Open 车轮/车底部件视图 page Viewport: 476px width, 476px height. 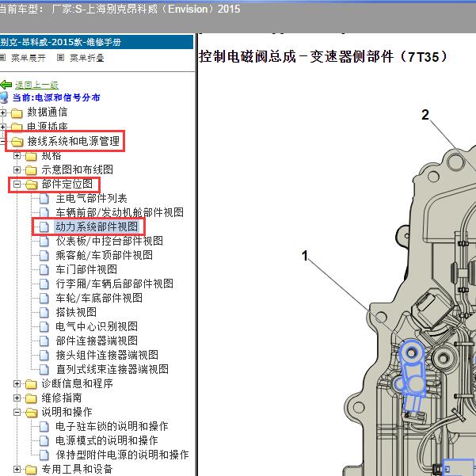click(x=99, y=298)
